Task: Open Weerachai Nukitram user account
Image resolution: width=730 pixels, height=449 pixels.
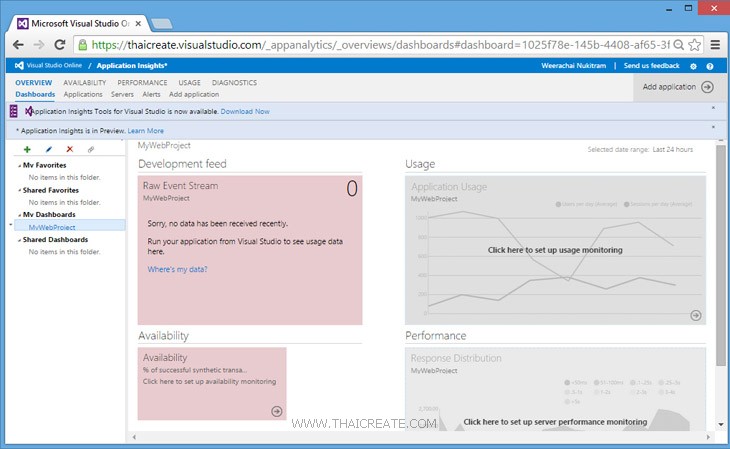Action: pyautogui.click(x=574, y=66)
